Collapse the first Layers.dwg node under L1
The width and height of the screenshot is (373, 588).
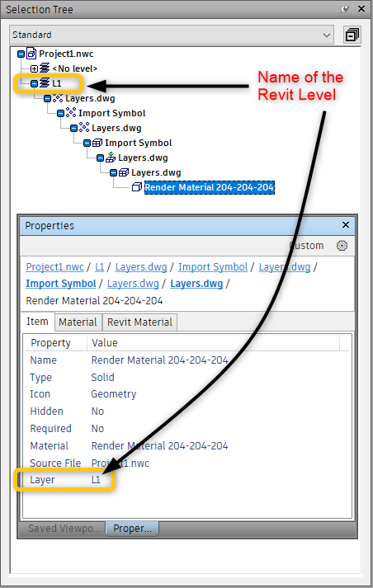47,98
